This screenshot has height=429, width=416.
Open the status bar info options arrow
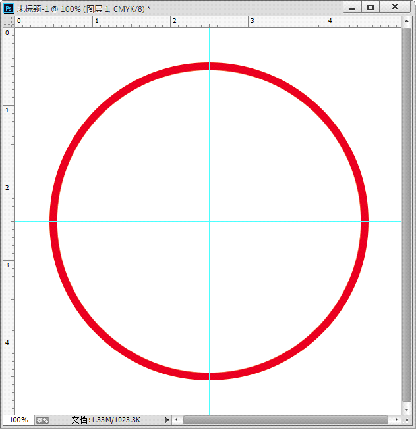pyautogui.click(x=167, y=420)
